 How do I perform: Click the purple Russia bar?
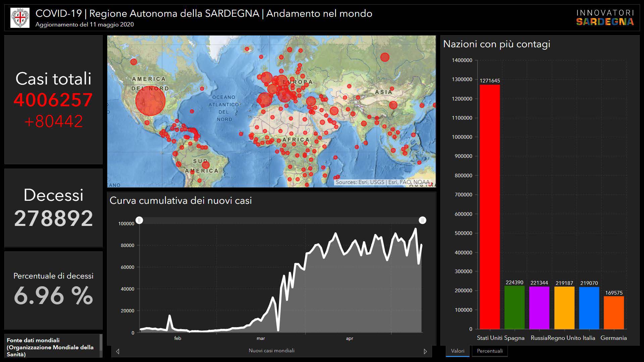point(539,308)
